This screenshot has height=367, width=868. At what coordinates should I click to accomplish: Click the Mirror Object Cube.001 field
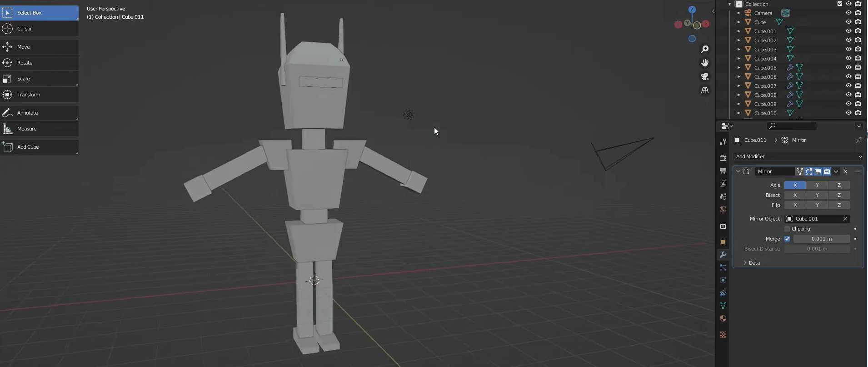pyautogui.click(x=817, y=219)
